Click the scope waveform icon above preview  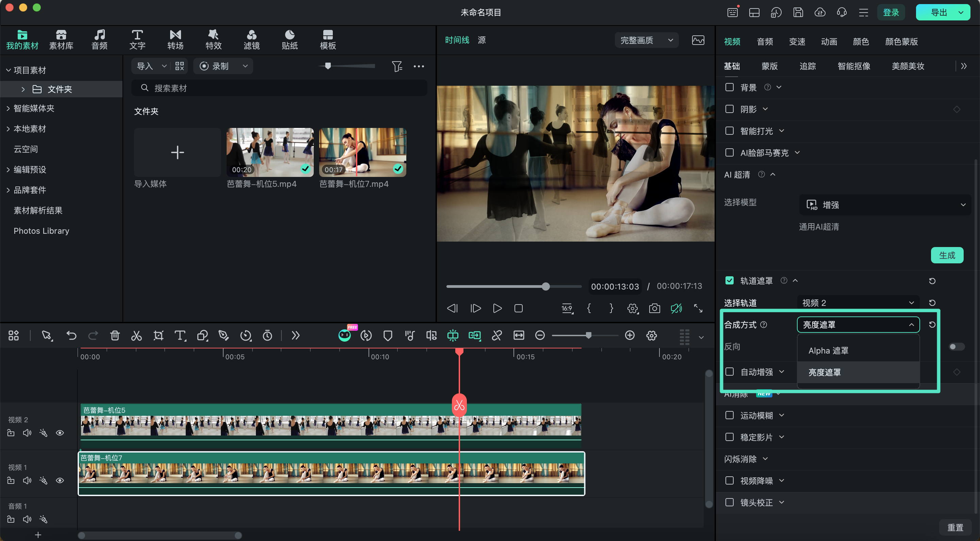click(698, 40)
